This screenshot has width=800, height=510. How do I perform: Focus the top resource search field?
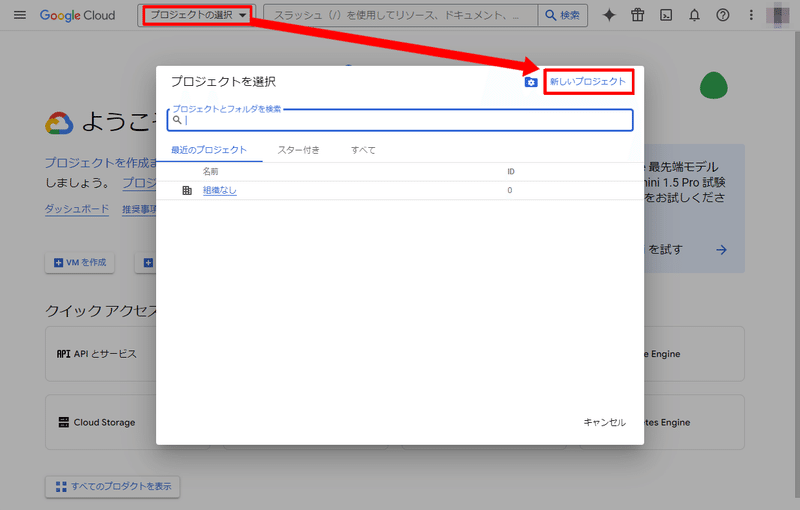pyautogui.click(x=401, y=15)
